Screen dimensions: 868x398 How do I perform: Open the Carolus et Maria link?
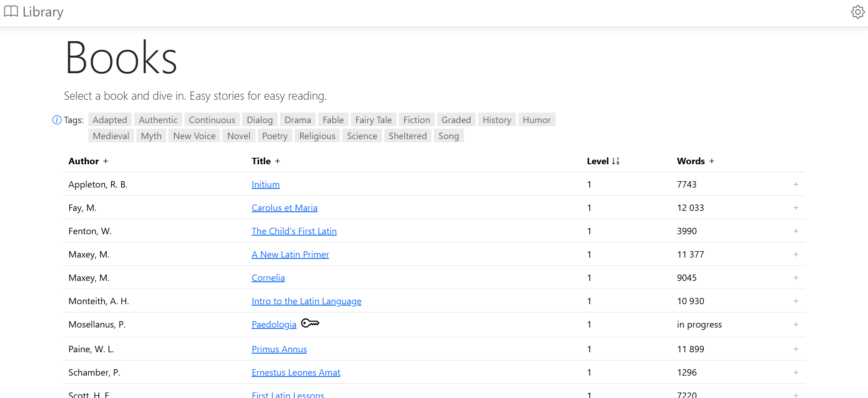tap(285, 208)
